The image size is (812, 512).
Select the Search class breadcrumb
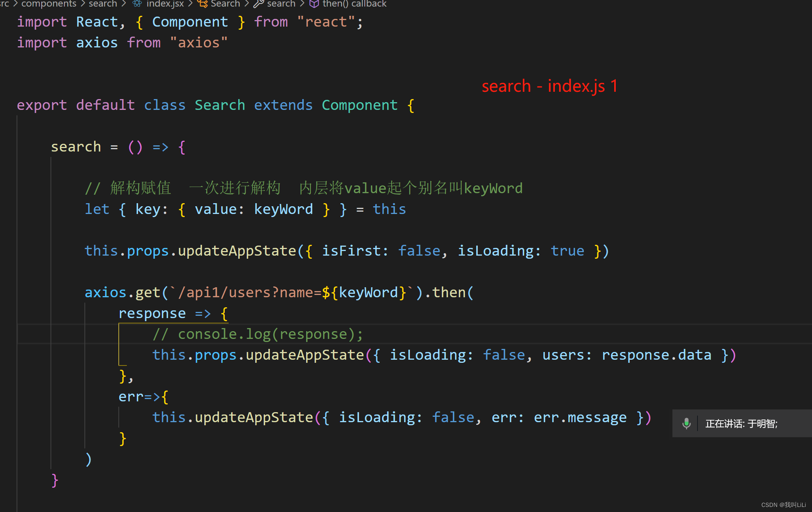pos(225,3)
